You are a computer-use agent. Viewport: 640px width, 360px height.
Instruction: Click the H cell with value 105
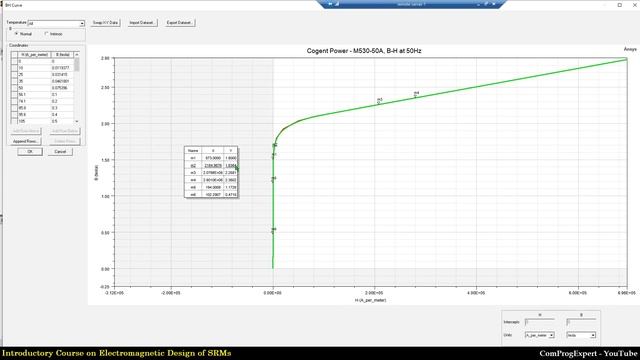[x=35, y=121]
